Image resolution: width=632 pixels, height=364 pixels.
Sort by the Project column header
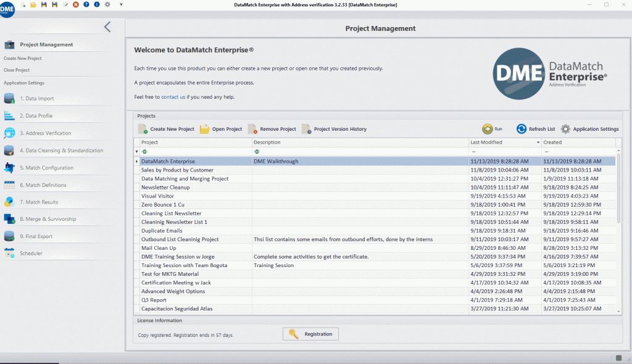(x=196, y=143)
